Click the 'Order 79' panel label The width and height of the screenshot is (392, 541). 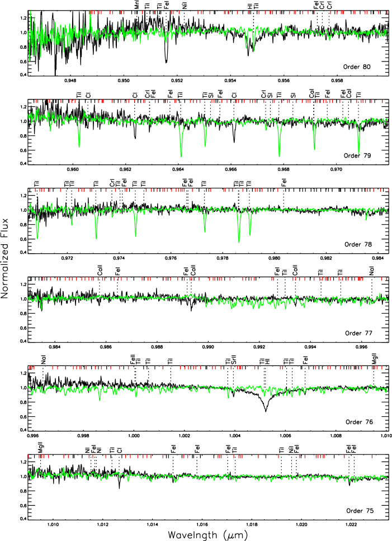[x=357, y=155]
